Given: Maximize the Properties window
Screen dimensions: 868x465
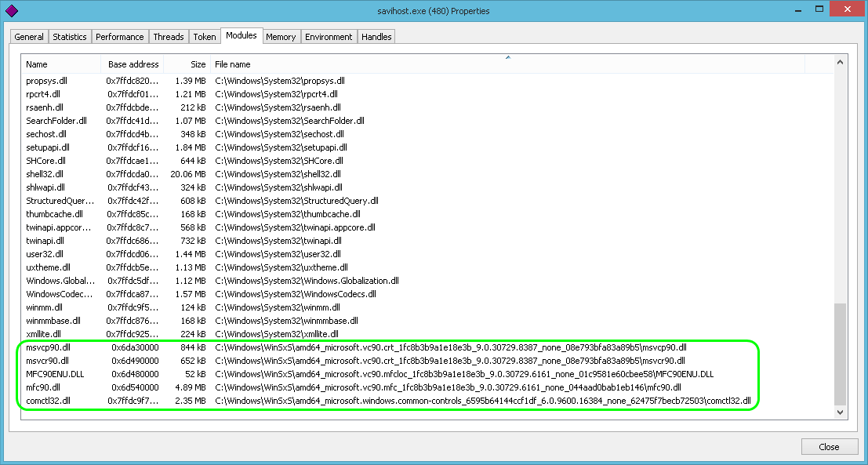Looking at the screenshot, I should click(x=819, y=9).
